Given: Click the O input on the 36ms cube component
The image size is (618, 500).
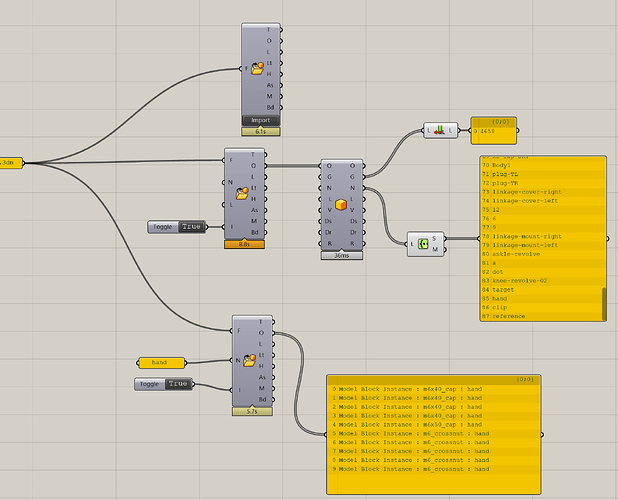Looking at the screenshot, I should (x=329, y=166).
